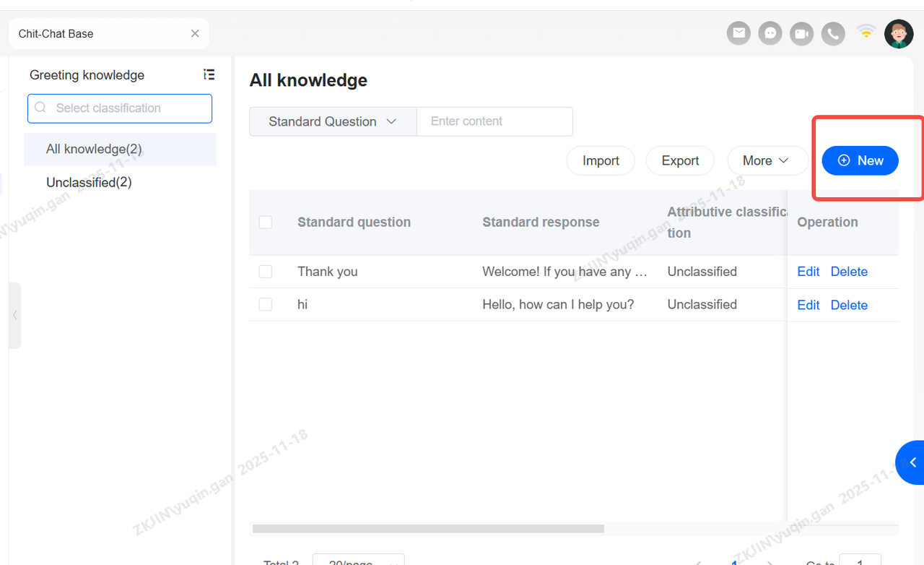The width and height of the screenshot is (924, 565).
Task: Select All knowledge(2) in the sidebar
Action: (x=94, y=149)
